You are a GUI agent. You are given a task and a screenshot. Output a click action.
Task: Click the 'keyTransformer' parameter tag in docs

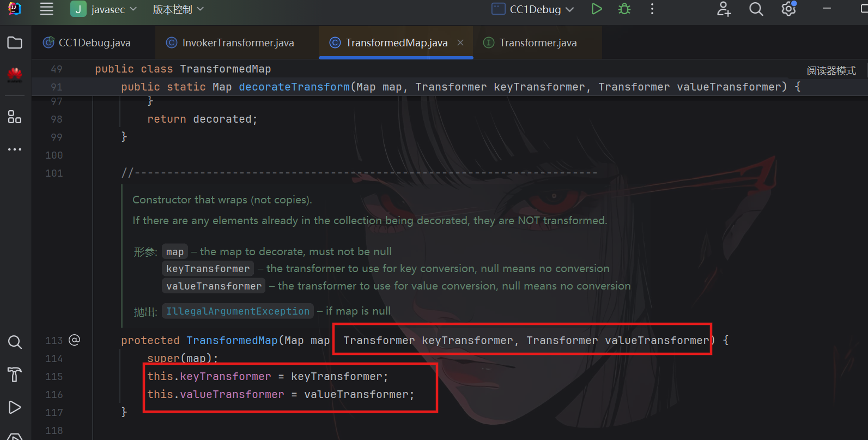click(x=208, y=268)
